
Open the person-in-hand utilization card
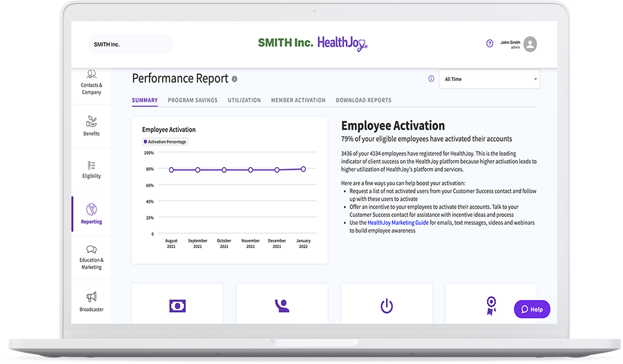pos(282,303)
